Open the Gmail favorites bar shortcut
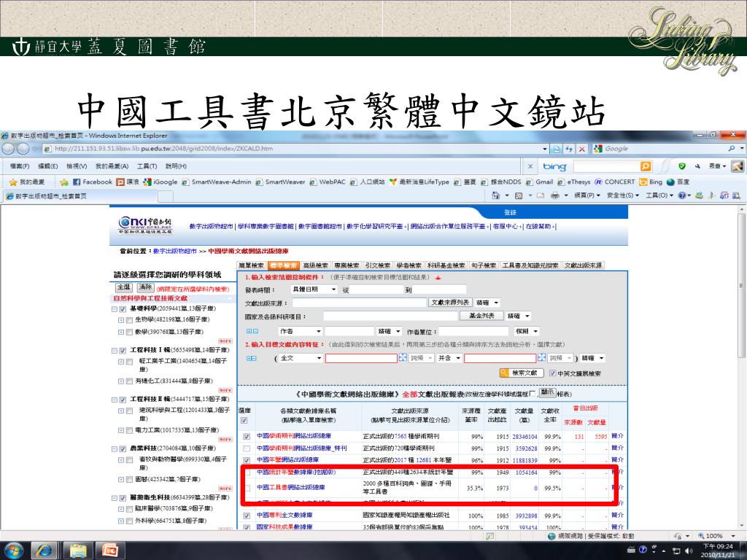This screenshot has height=560, width=747. tap(539, 182)
